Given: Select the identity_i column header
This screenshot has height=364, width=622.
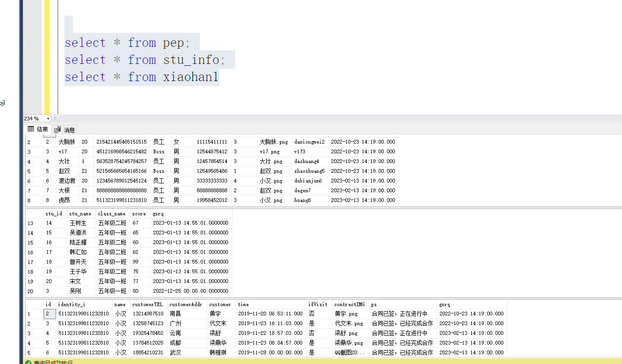Looking at the screenshot, I should tap(83, 304).
